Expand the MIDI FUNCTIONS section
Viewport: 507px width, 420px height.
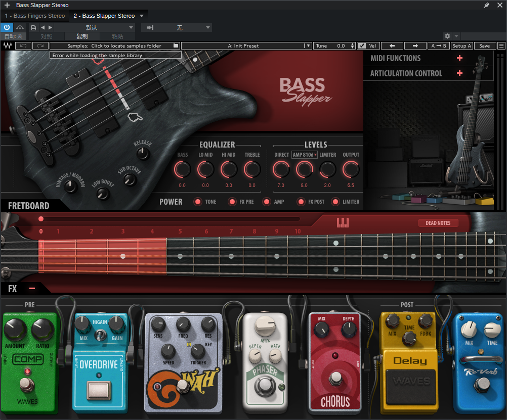pos(459,58)
